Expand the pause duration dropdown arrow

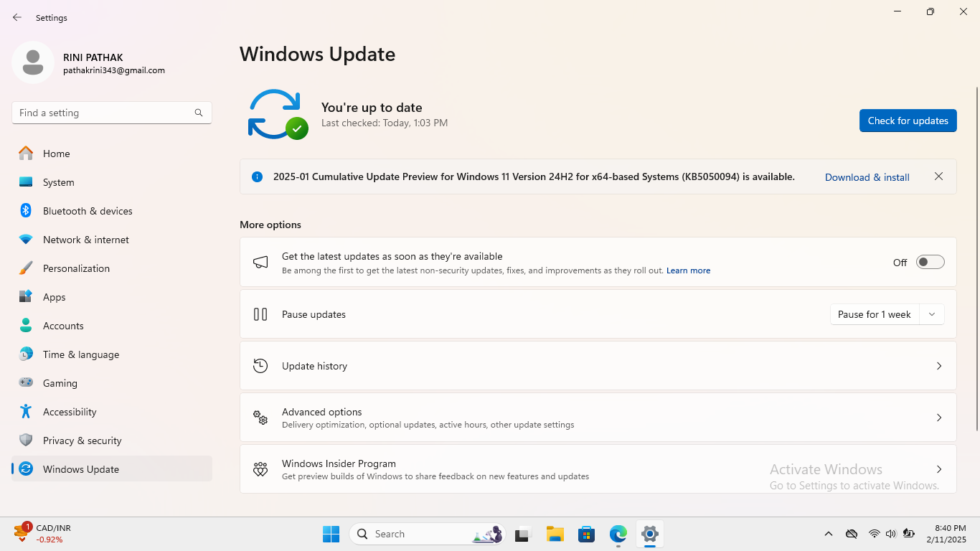tap(932, 314)
